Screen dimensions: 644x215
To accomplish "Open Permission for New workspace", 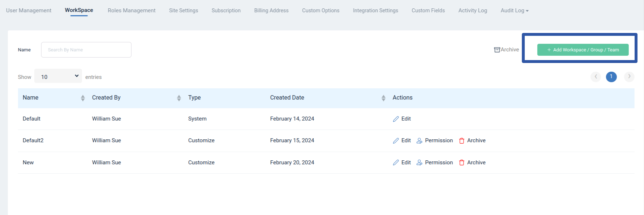I will click(x=439, y=163).
